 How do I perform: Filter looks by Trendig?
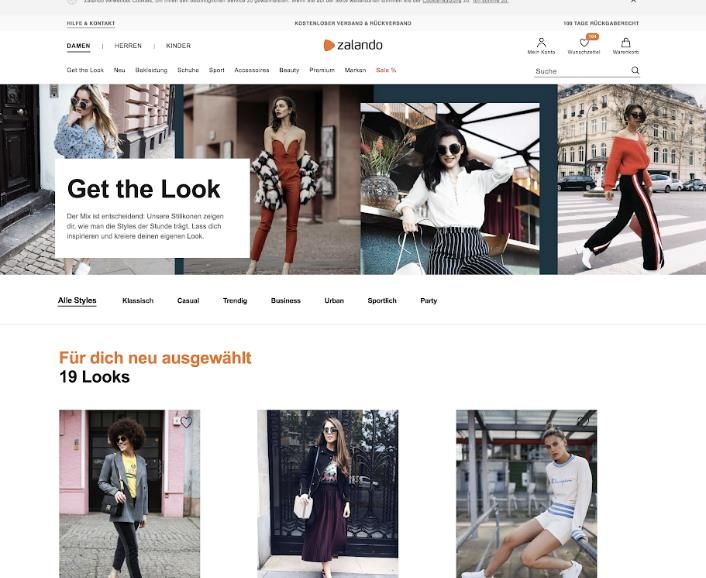coord(235,301)
